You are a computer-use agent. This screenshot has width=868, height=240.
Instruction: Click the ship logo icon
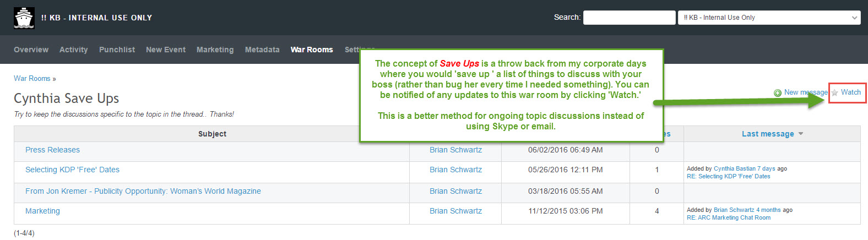click(x=24, y=18)
